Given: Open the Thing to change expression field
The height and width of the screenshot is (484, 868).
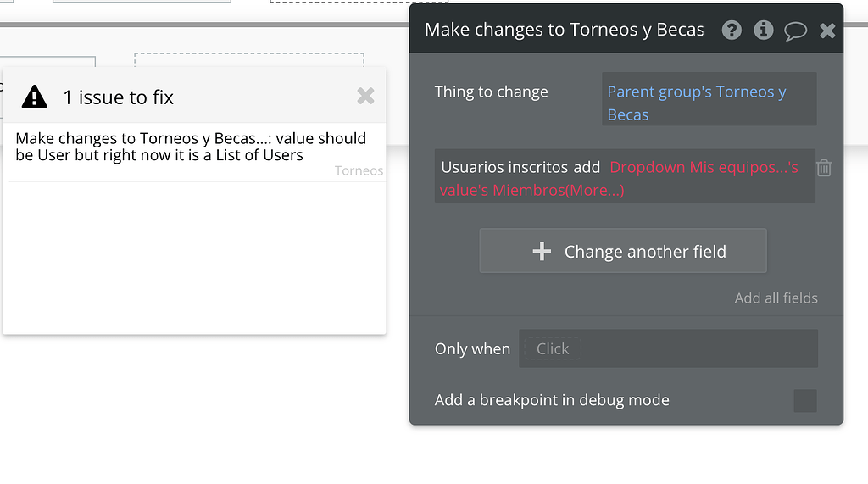Looking at the screenshot, I should pyautogui.click(x=709, y=103).
